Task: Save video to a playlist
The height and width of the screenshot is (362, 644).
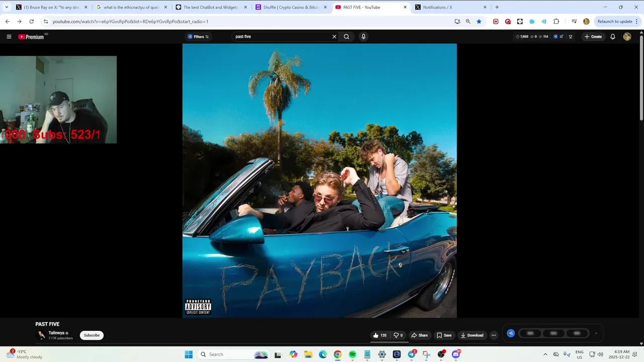Action: click(x=444, y=335)
